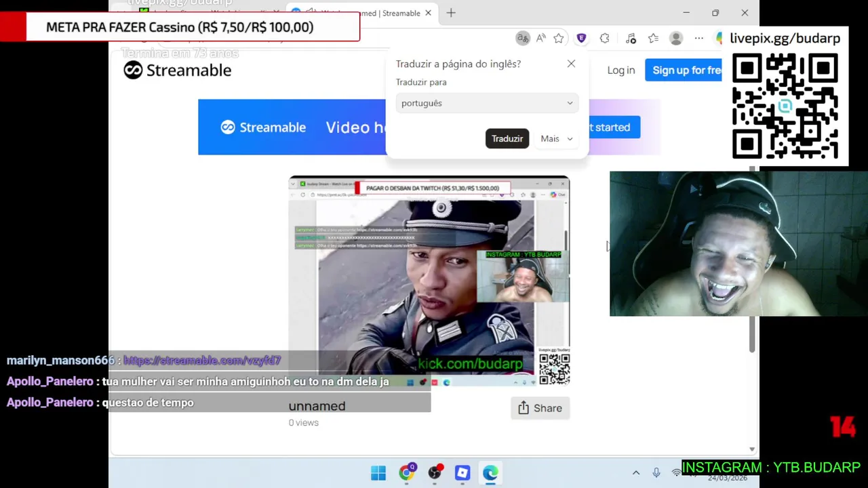Click the scroll down arrow on page scrollbar
This screenshot has height=488, width=868.
coord(752,449)
